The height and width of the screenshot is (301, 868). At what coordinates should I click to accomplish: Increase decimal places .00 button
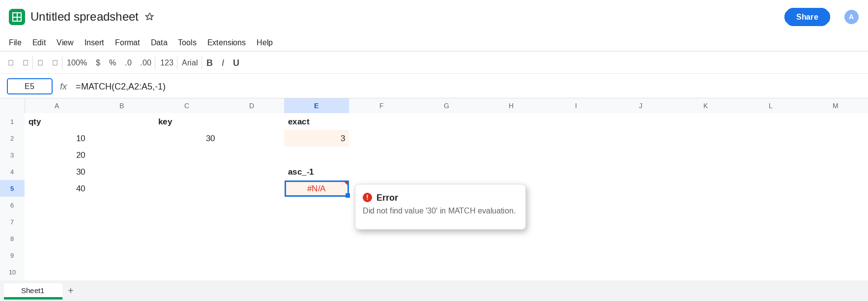click(145, 62)
